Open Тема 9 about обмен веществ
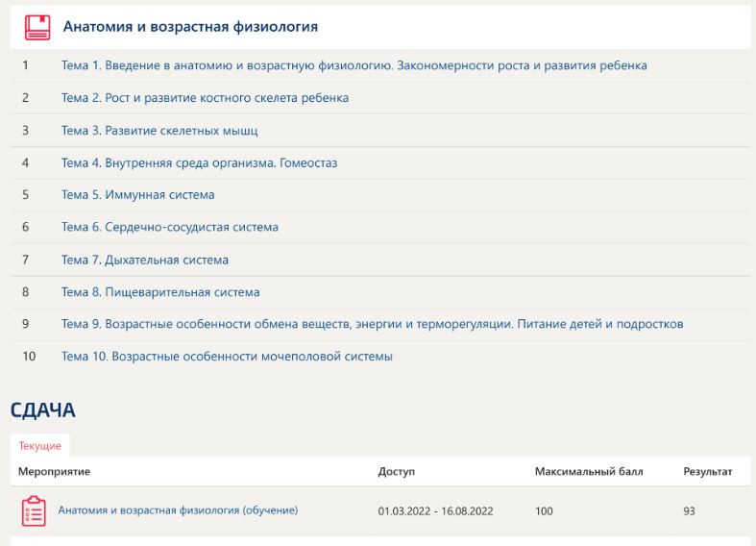This screenshot has height=546, width=756. (372, 324)
